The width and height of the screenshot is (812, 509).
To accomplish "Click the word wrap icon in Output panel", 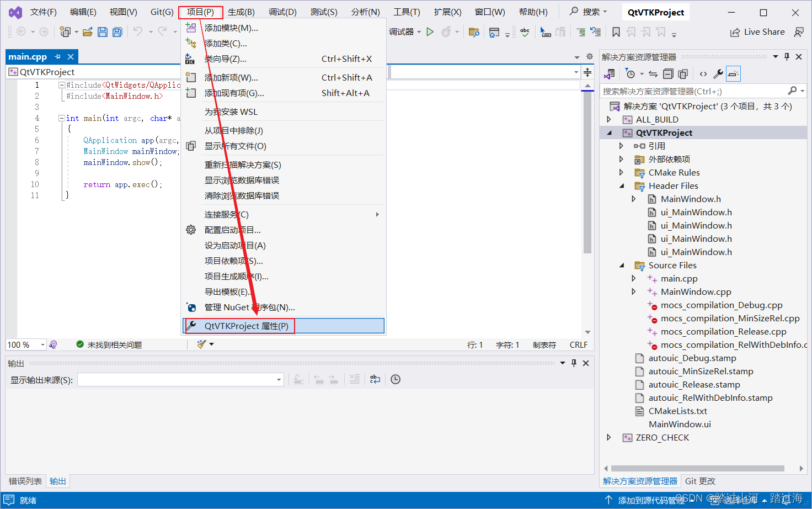I will point(375,379).
